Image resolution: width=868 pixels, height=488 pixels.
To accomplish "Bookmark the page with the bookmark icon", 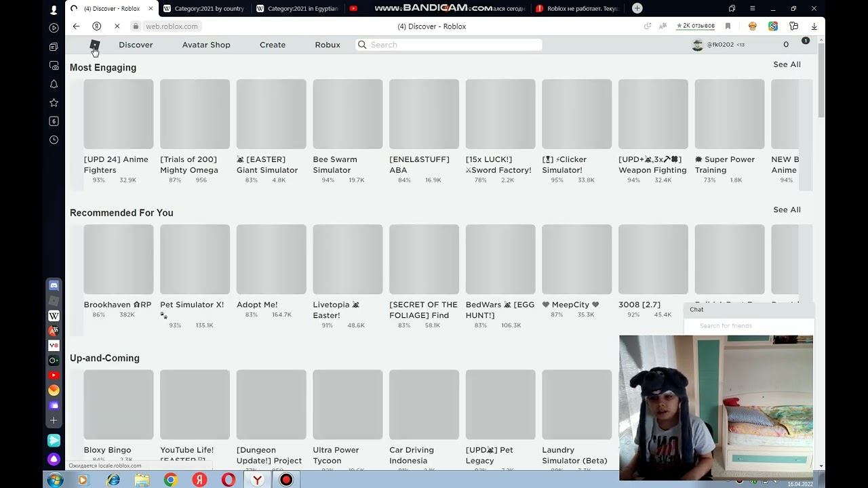I will coord(728,26).
